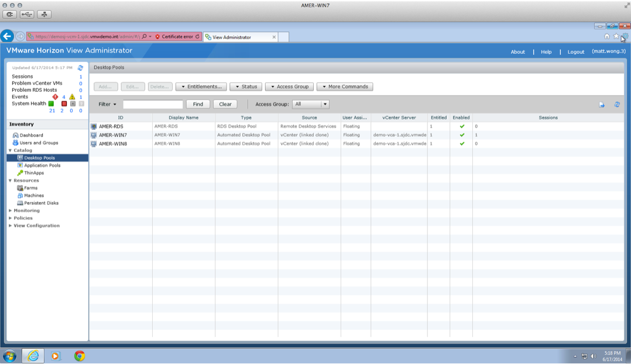This screenshot has height=364, width=631.
Task: Expand the View Configuration node
Action: pos(10,226)
